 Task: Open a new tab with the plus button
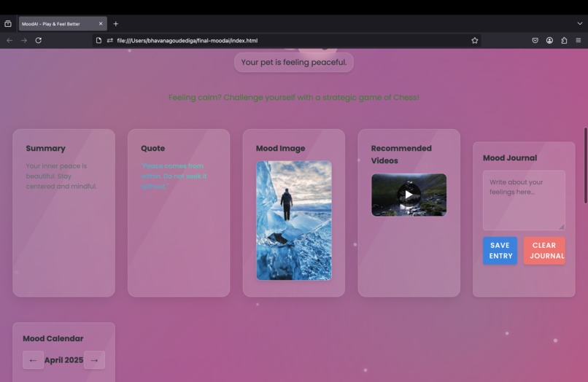click(x=115, y=23)
